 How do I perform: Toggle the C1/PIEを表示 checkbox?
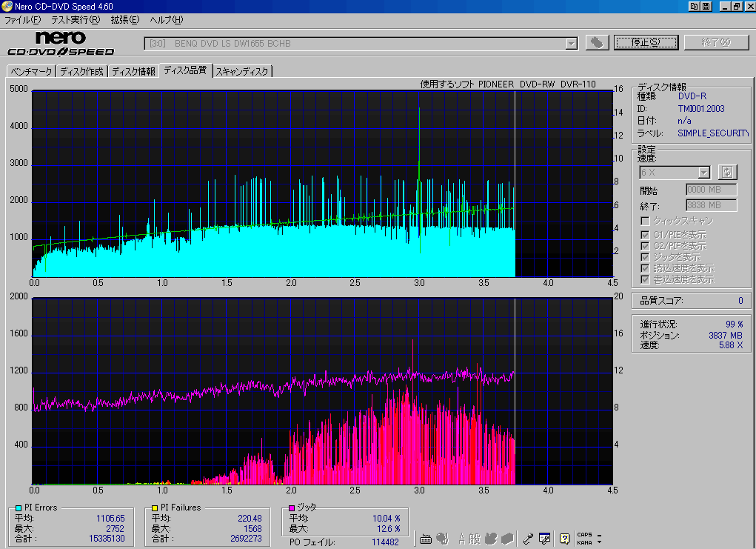[x=645, y=235]
